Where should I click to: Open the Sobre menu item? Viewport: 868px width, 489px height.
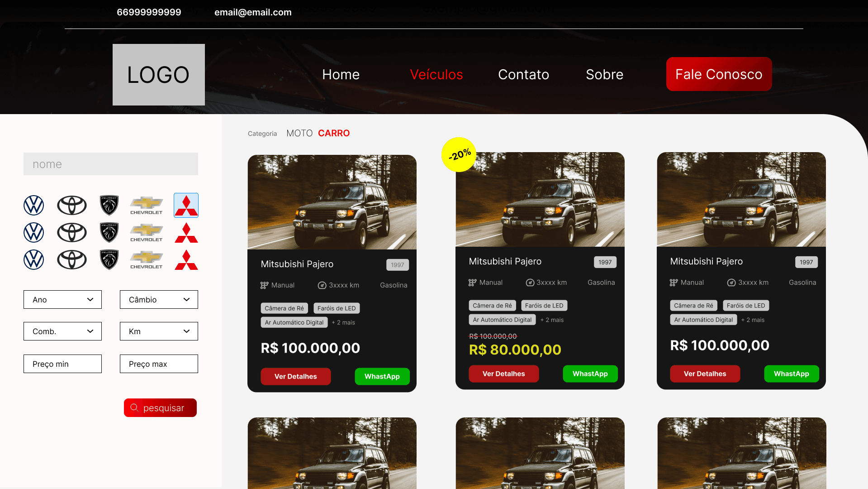(x=605, y=74)
